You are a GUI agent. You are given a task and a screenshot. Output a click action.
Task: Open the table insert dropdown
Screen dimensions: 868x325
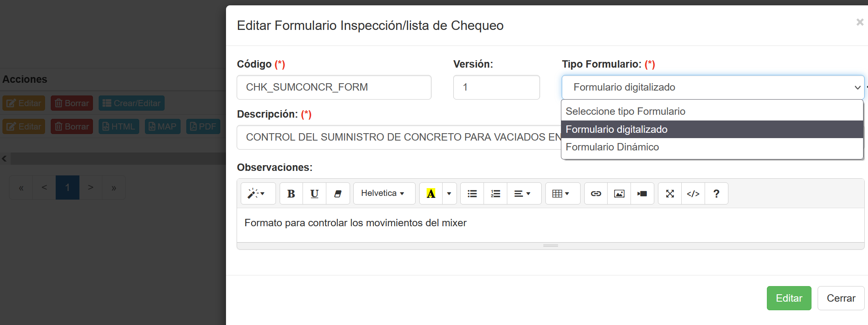tap(561, 193)
